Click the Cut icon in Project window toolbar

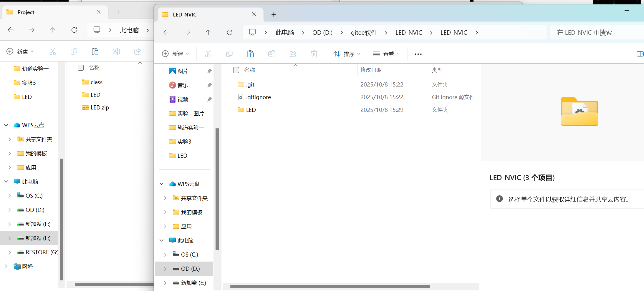coord(53,51)
